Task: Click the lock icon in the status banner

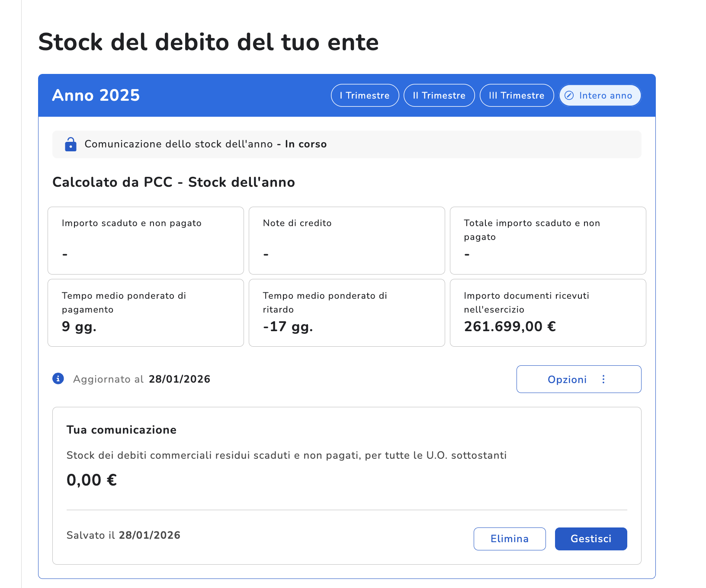Action: click(71, 144)
